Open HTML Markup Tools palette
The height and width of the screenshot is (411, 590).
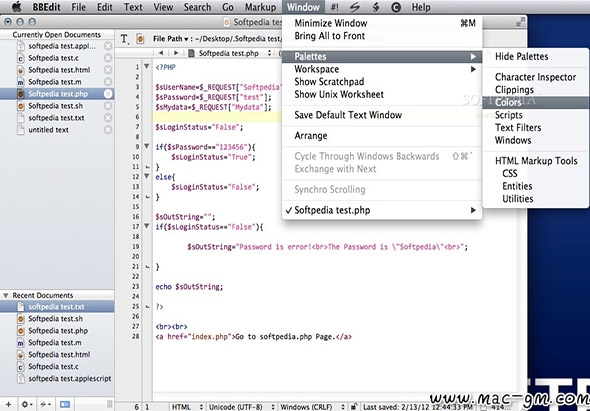[536, 161]
